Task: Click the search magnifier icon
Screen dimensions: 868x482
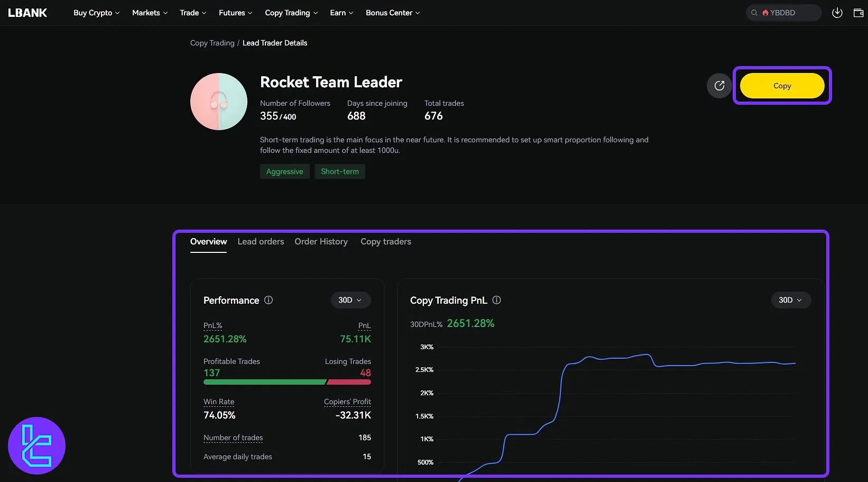Action: click(x=754, y=13)
